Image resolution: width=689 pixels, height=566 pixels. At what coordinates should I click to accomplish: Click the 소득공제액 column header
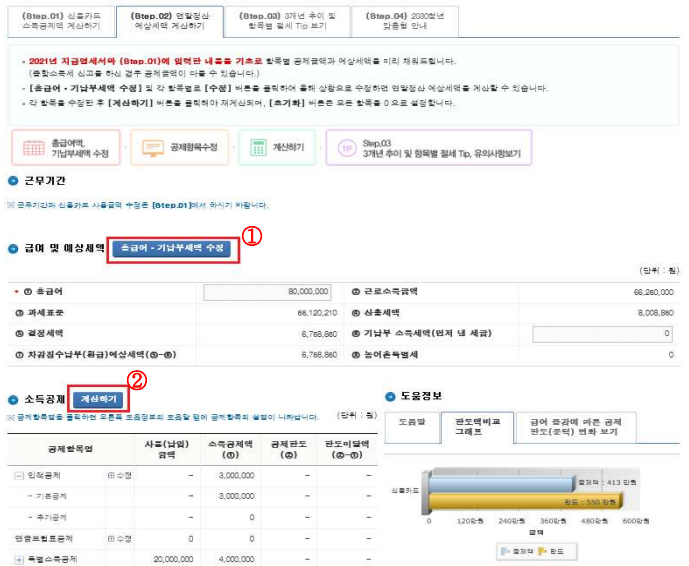pos(230,449)
